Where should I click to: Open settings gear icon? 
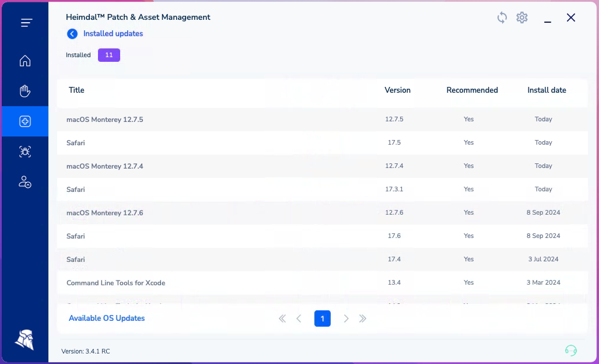pos(522,17)
